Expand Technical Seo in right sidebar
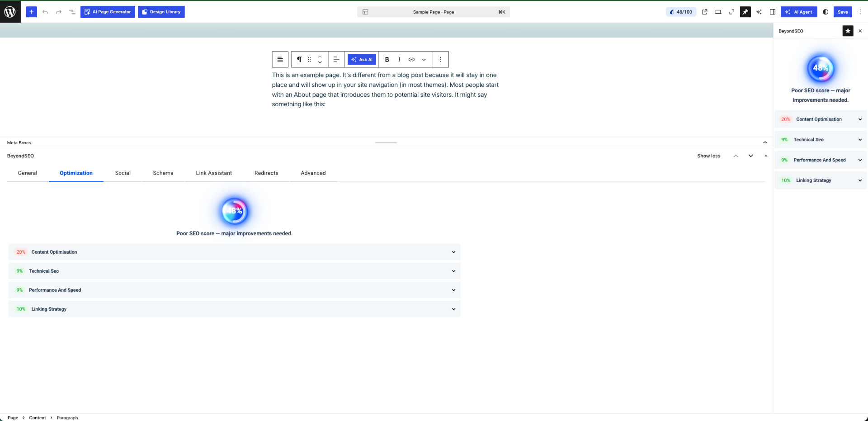Image resolution: width=868 pixels, height=421 pixels. (821, 140)
